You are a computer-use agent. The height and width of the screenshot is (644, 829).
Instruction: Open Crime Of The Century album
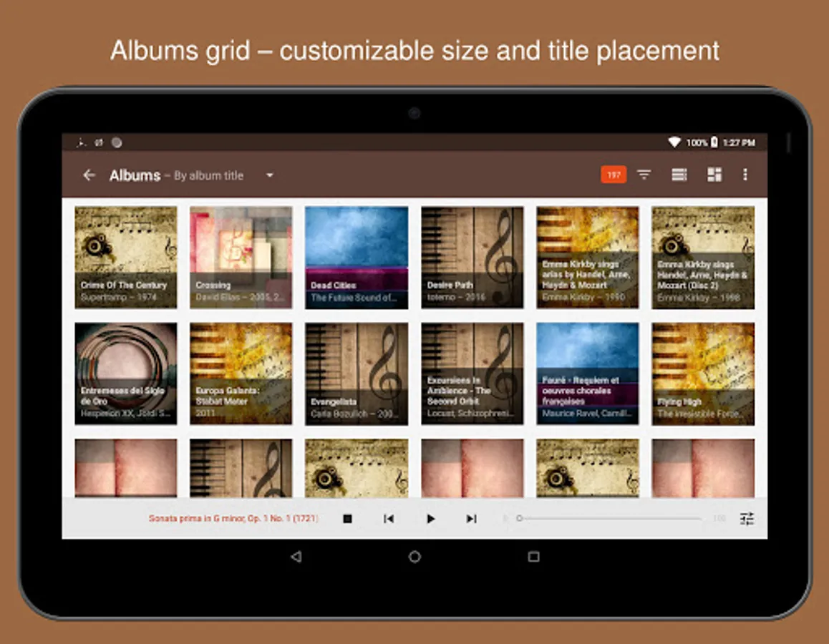pyautogui.click(x=126, y=258)
